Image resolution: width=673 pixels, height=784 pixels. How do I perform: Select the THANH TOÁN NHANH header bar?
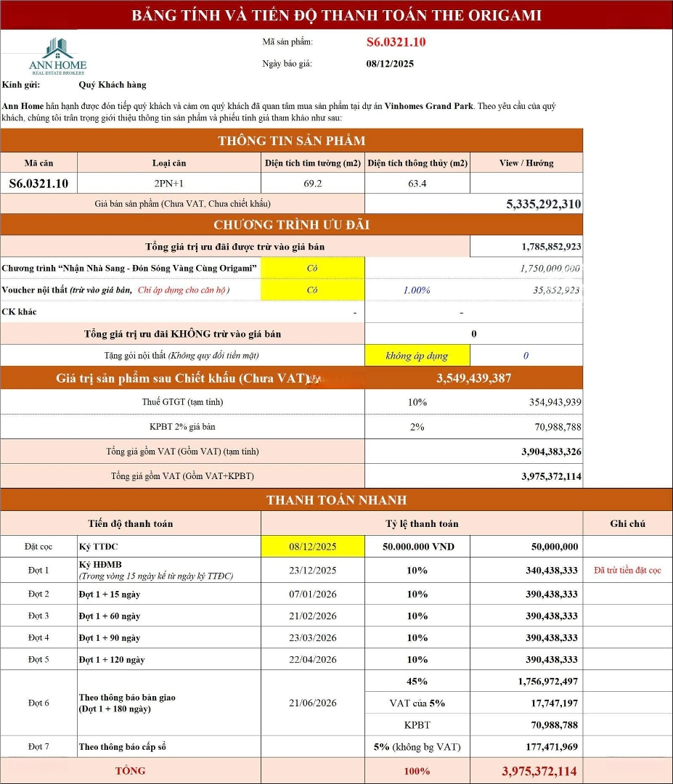pyautogui.click(x=336, y=500)
